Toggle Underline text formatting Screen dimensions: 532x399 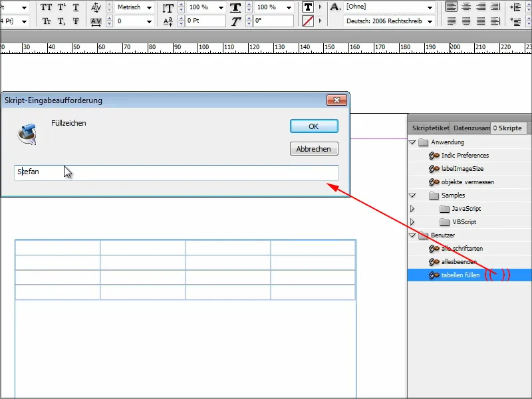pos(76,7)
